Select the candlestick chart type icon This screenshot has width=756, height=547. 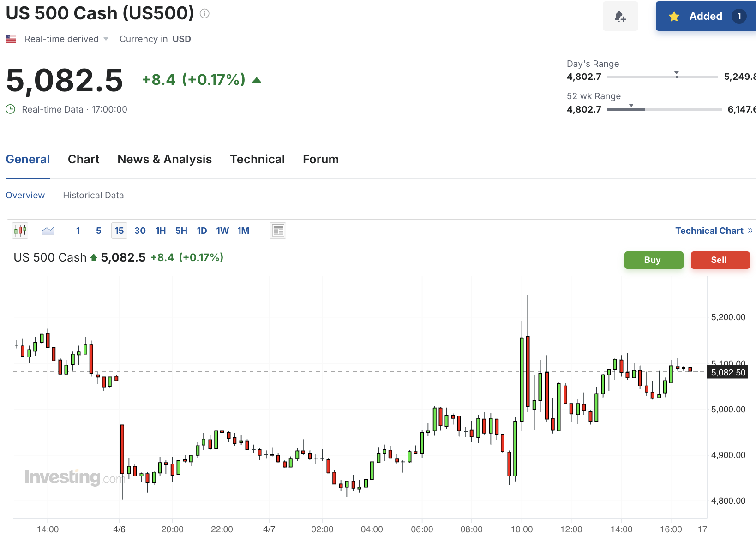pyautogui.click(x=20, y=230)
